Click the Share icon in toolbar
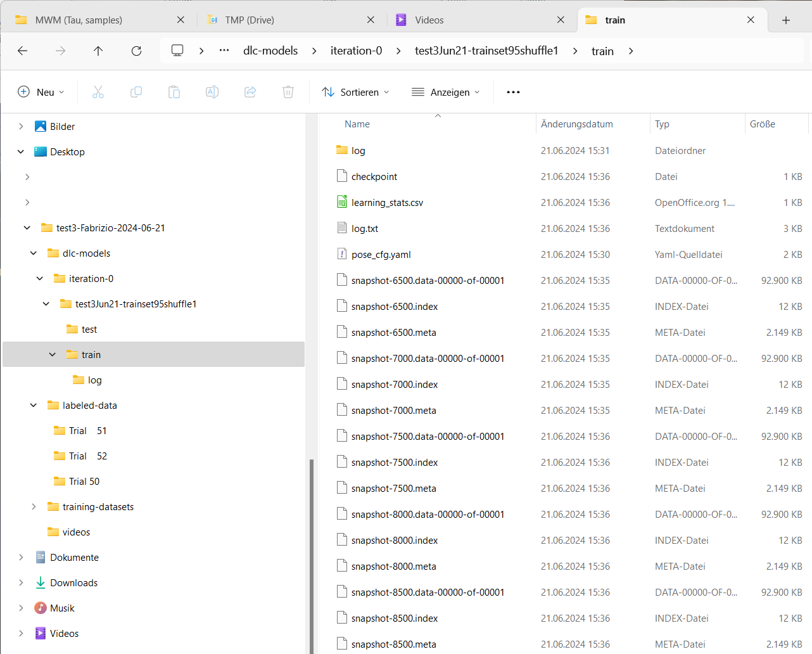The width and height of the screenshot is (812, 654). pyautogui.click(x=250, y=92)
